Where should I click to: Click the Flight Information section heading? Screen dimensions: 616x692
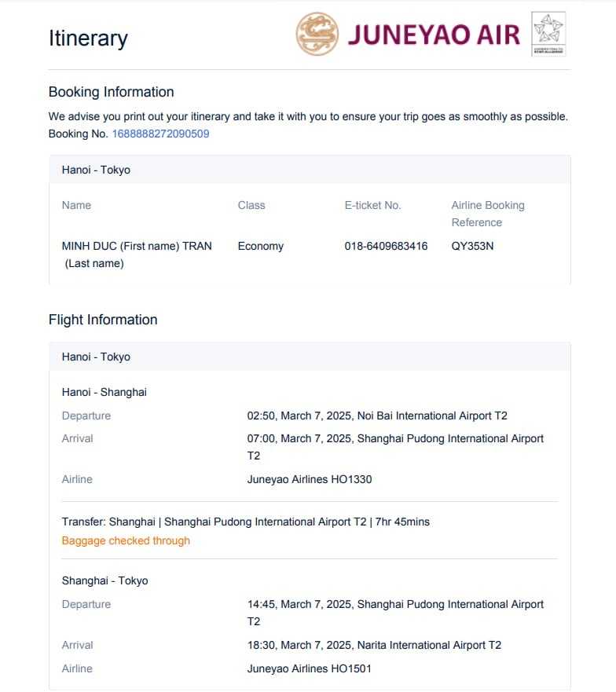pos(103,320)
